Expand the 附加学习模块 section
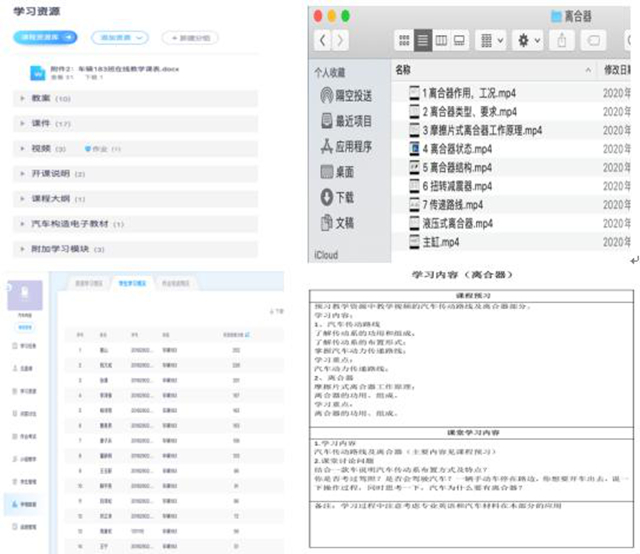The image size is (640, 554). pyautogui.click(x=66, y=249)
